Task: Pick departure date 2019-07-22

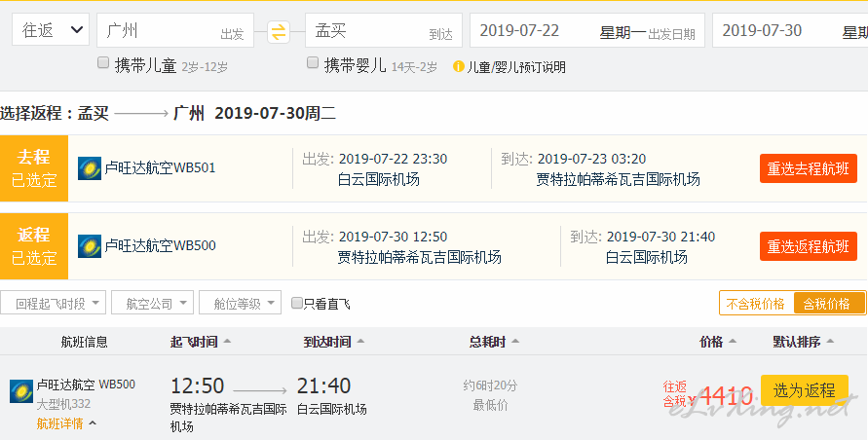Action: tap(587, 30)
